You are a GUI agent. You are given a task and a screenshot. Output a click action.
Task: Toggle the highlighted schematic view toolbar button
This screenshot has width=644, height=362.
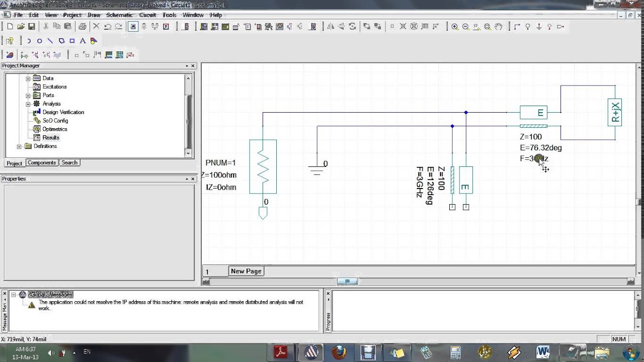[133, 27]
